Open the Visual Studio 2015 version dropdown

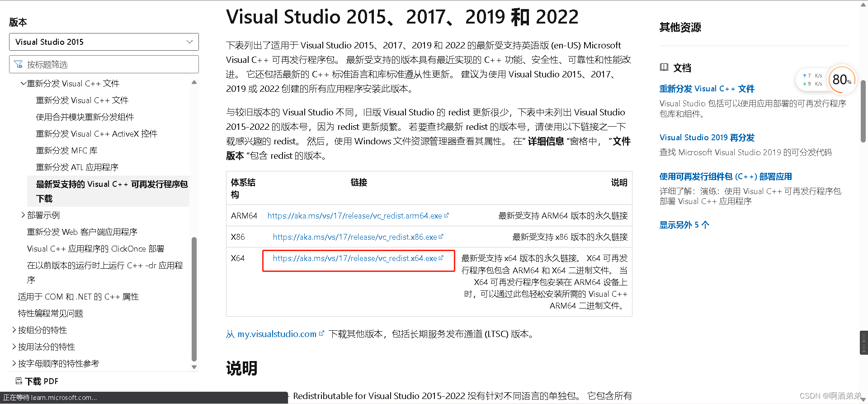click(104, 42)
